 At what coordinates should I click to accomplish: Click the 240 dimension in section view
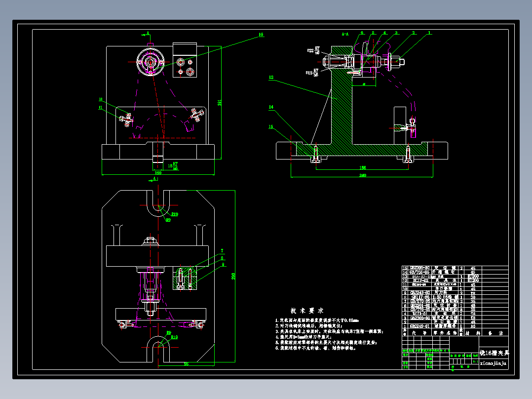click(x=363, y=176)
